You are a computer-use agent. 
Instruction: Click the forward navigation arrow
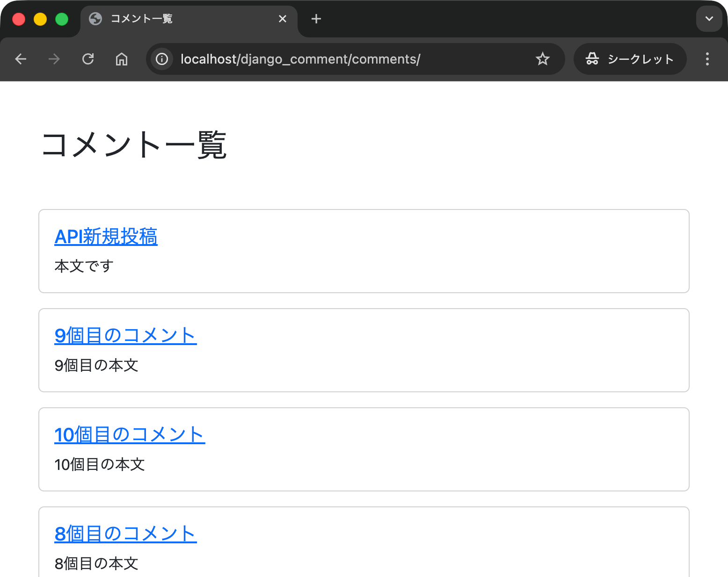coord(54,59)
